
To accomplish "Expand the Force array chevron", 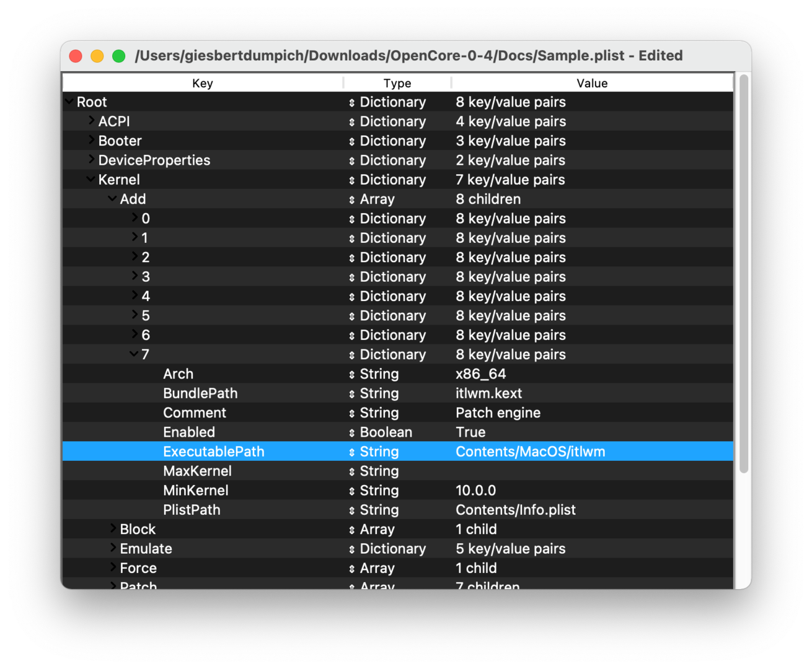I will (113, 567).
